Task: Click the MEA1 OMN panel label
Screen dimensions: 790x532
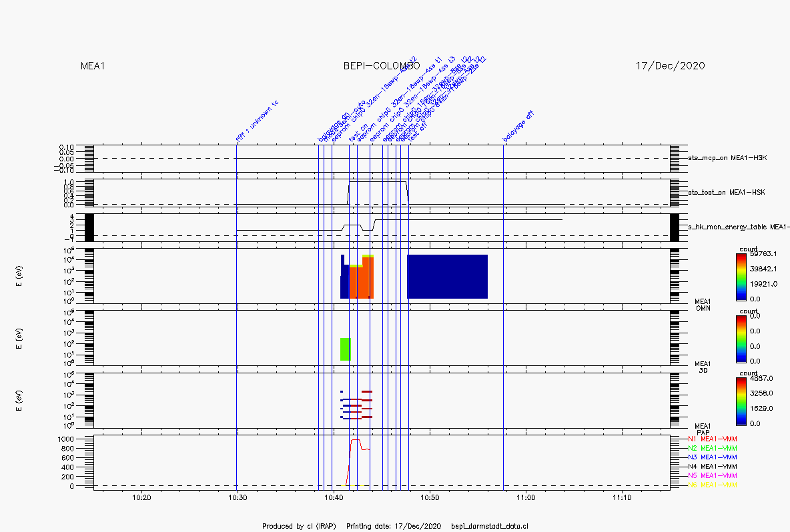Action: pos(703,305)
